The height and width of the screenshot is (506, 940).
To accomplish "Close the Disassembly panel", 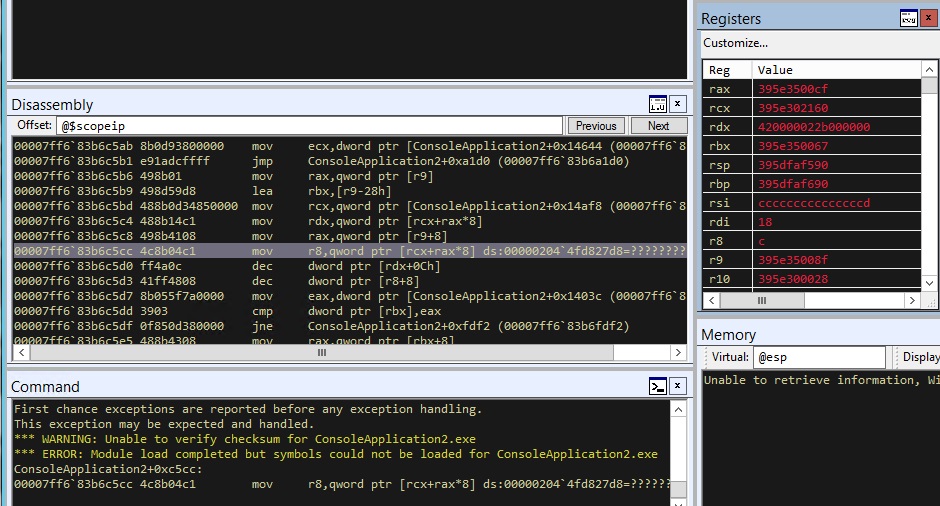I will pyautogui.click(x=677, y=104).
